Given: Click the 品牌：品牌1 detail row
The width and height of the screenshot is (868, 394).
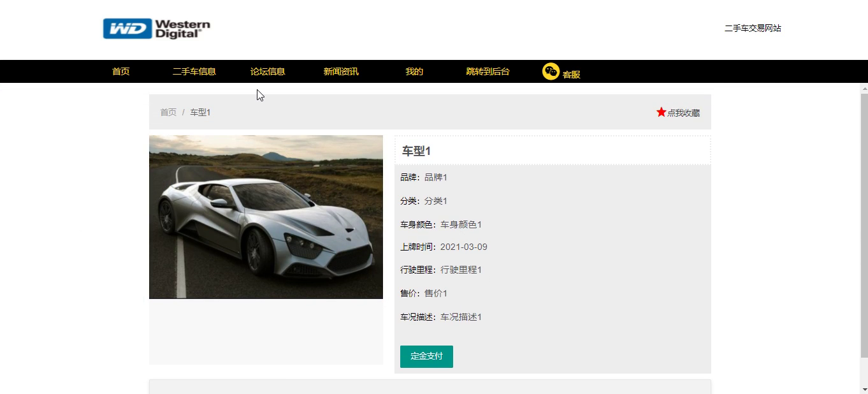Looking at the screenshot, I should coord(424,177).
